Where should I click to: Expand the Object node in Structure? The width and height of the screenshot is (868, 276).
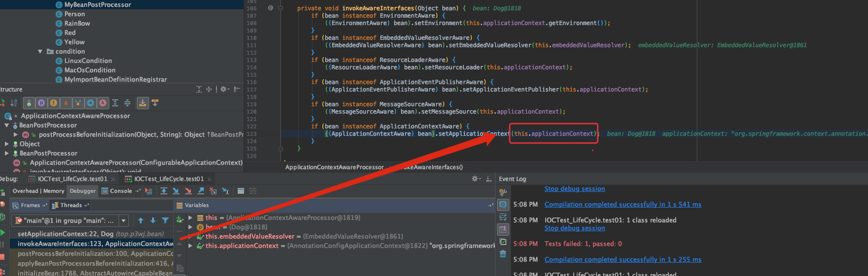7,144
